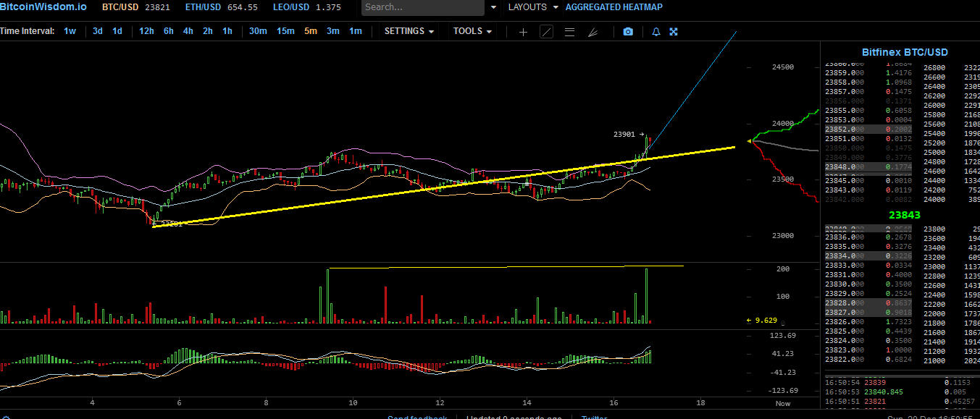Click the BitcoinWisdom.io logo
Image resolution: width=980 pixels, height=419 pixels.
43,7
